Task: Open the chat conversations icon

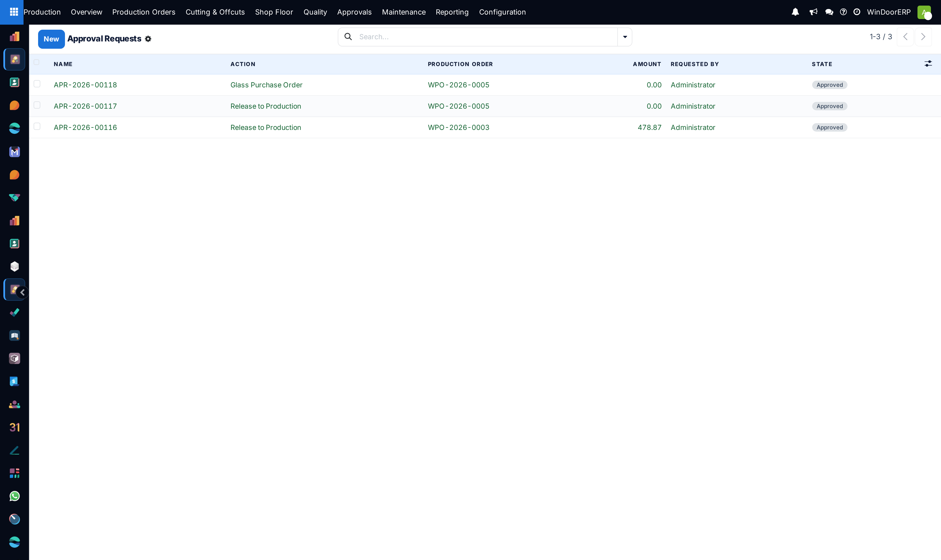Action: point(829,12)
